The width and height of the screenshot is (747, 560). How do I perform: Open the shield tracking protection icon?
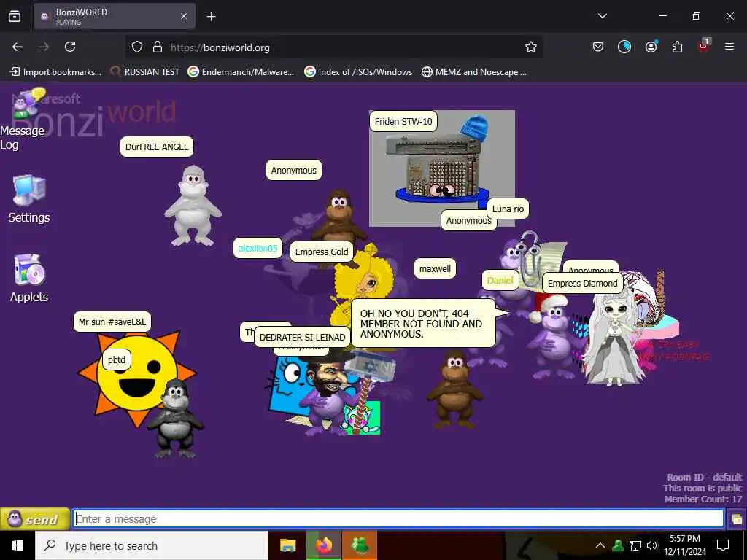pyautogui.click(x=137, y=47)
